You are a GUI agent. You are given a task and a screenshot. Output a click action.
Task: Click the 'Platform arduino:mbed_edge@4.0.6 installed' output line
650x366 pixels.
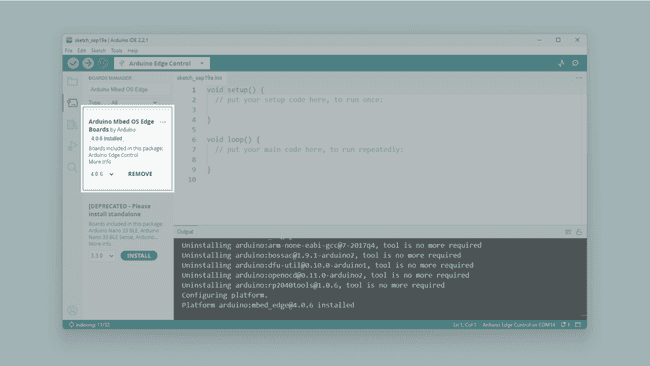pos(268,305)
